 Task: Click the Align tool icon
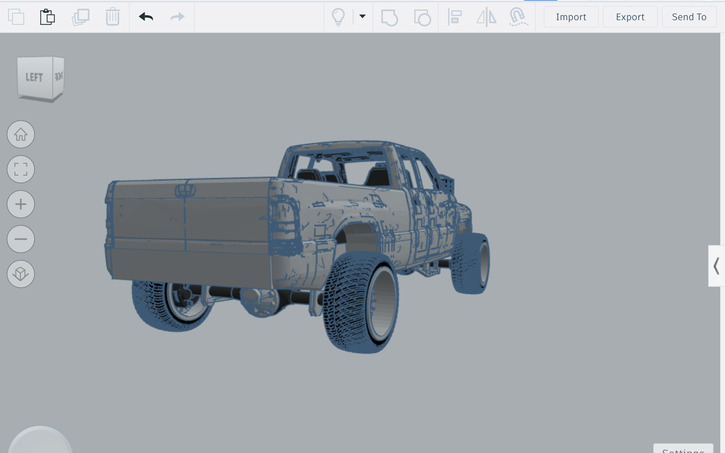pyautogui.click(x=455, y=17)
